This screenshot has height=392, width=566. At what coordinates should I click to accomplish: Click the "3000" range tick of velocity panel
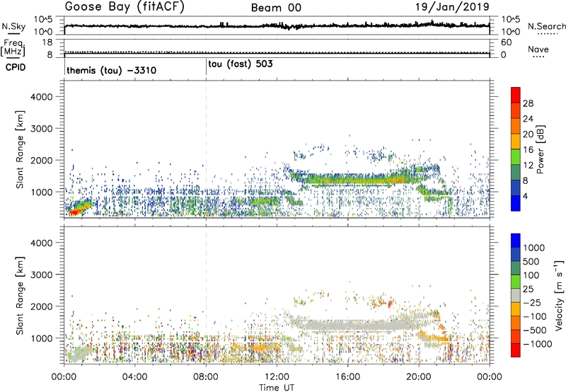tap(42, 275)
